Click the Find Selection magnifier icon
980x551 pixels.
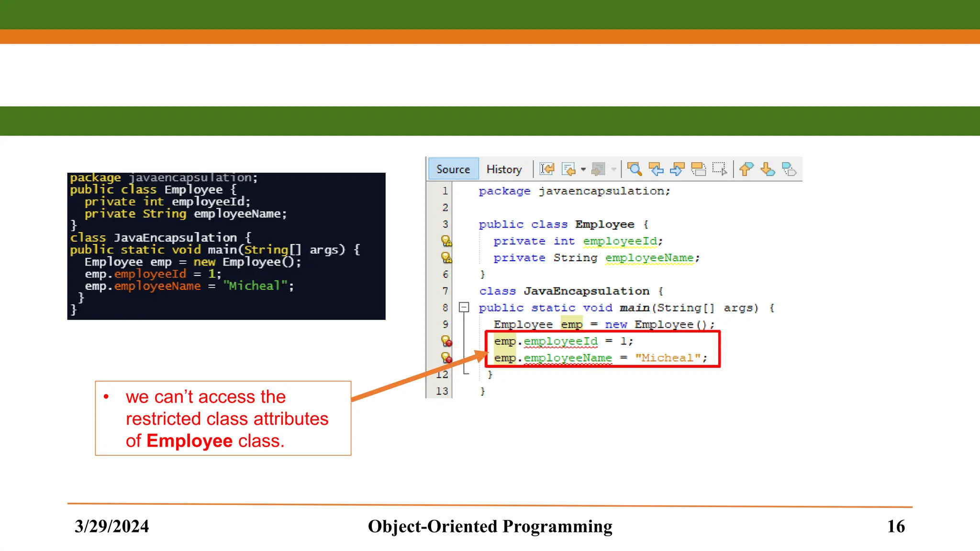tap(635, 169)
